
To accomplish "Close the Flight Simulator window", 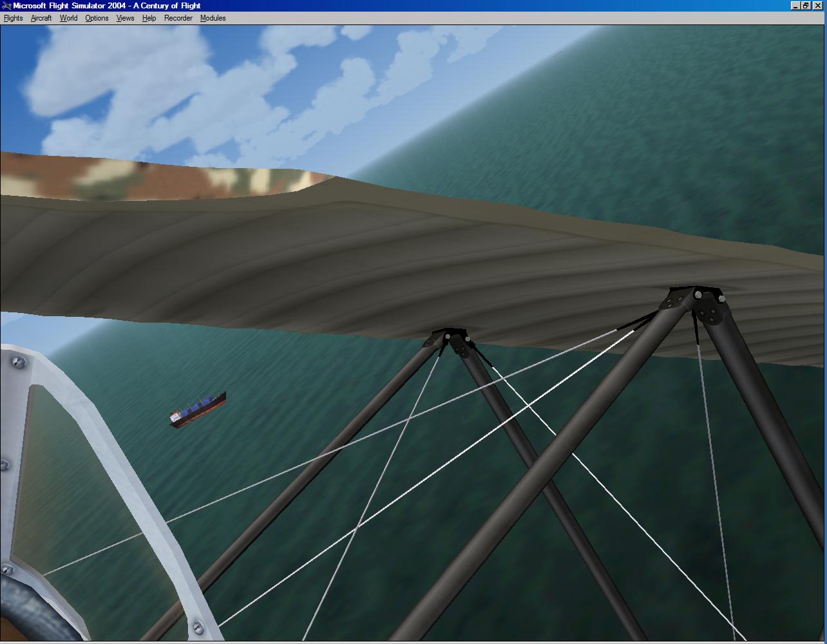I will (x=817, y=6).
